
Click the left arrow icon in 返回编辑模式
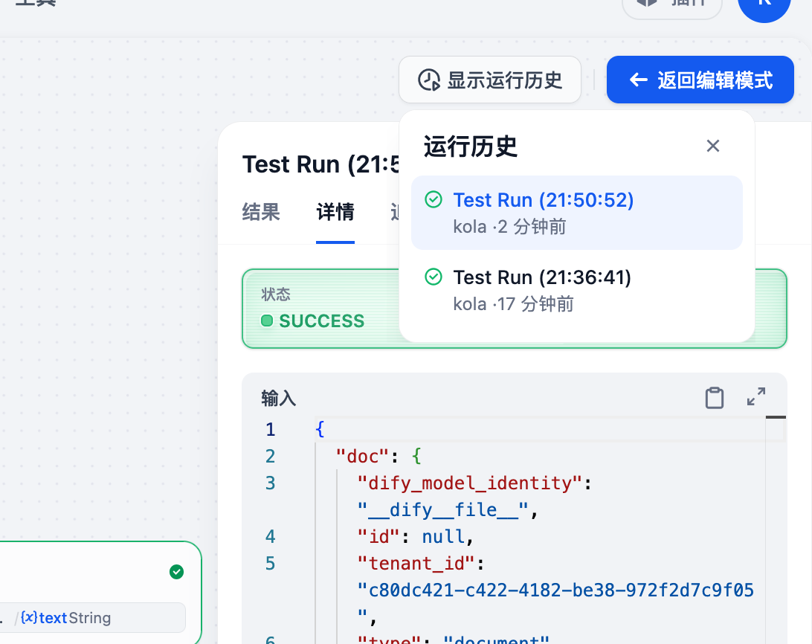pyautogui.click(x=638, y=80)
